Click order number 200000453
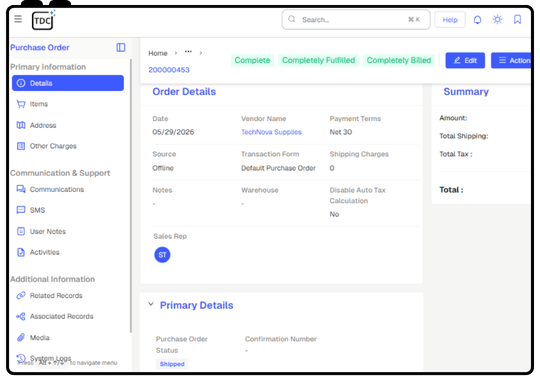The width and height of the screenshot is (540, 384). 169,70
